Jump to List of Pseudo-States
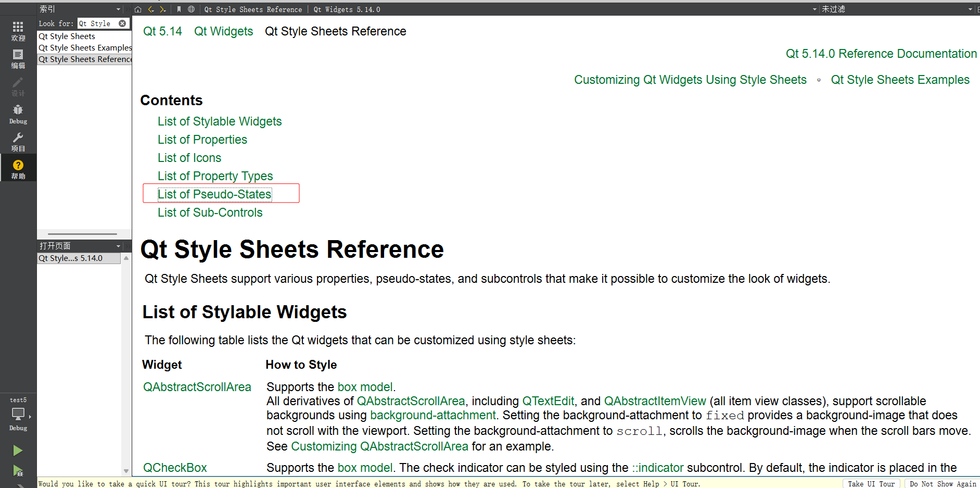 coord(214,194)
